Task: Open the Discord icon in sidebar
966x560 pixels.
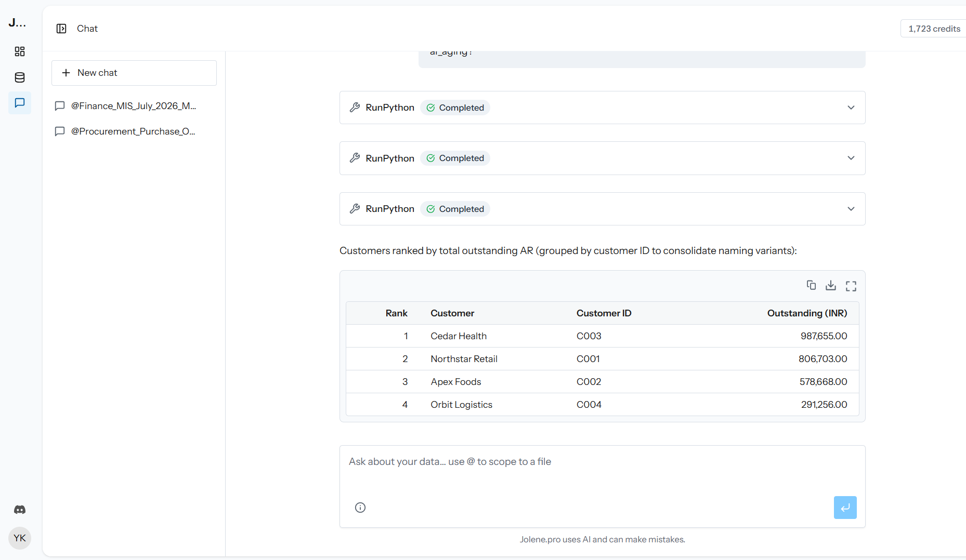Action: click(x=20, y=510)
